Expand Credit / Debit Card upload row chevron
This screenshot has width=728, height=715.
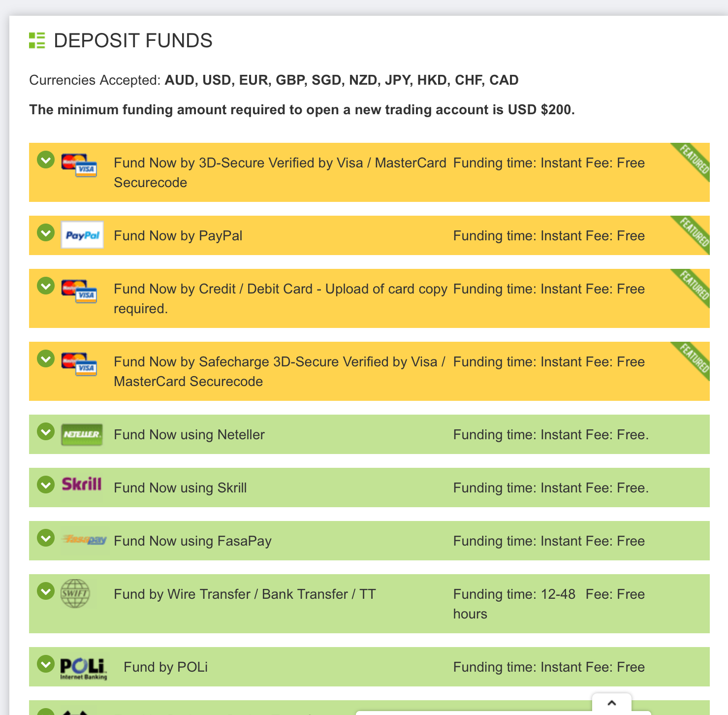46,285
